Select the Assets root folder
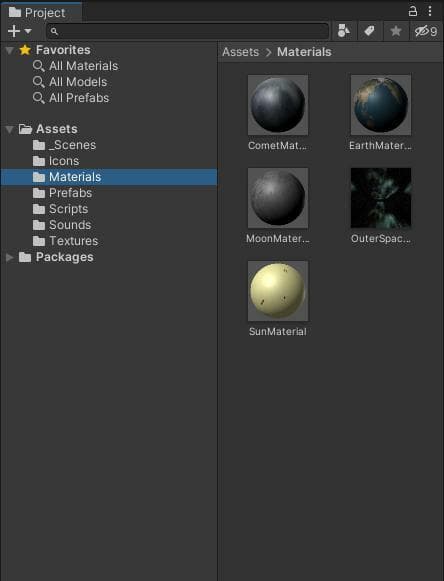This screenshot has width=444, height=581. pyautogui.click(x=57, y=129)
